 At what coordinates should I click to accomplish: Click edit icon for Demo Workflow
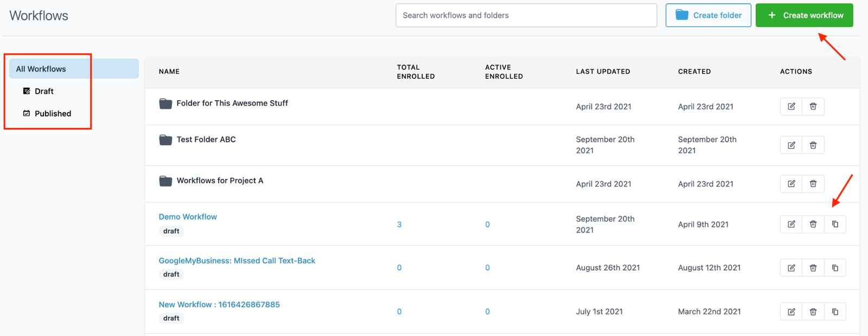tap(791, 224)
